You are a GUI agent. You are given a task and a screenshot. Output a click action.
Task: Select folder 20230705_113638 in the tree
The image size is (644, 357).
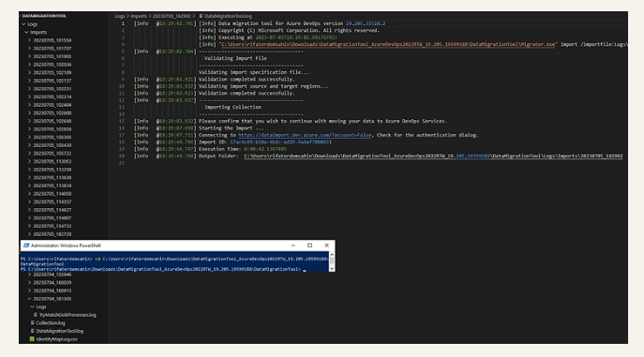tap(52, 177)
